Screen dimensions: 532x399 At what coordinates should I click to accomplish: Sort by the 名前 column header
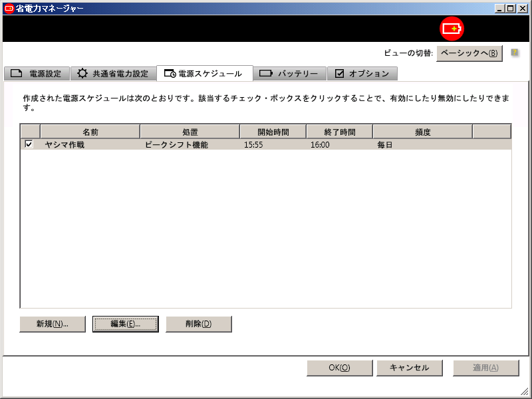pyautogui.click(x=90, y=132)
